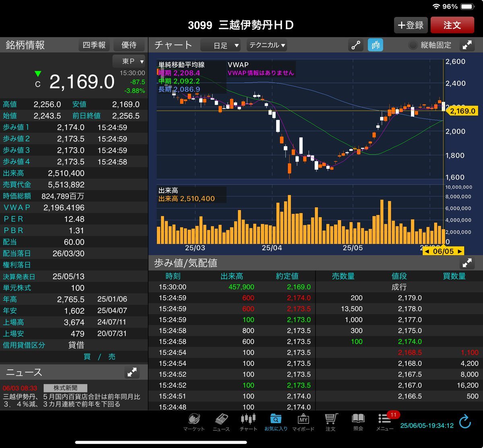Open the 株式新聞 news headline
The height and width of the screenshot is (448, 483).
(x=72, y=400)
